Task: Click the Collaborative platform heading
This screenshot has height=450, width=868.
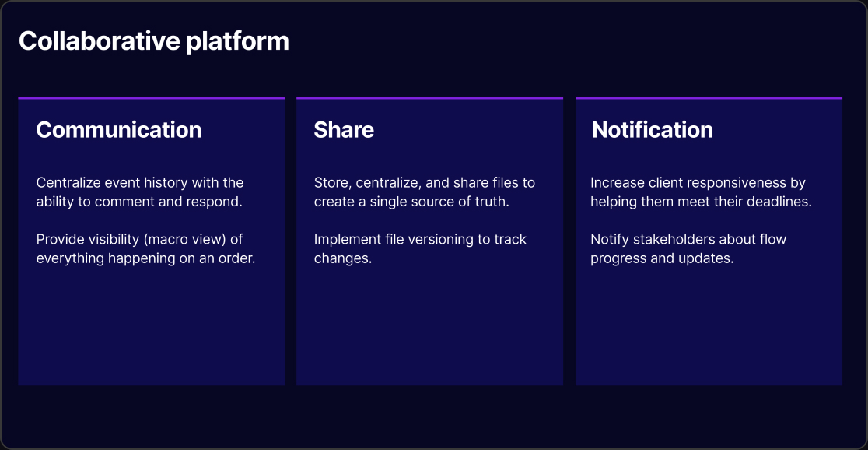Action: click(x=154, y=41)
